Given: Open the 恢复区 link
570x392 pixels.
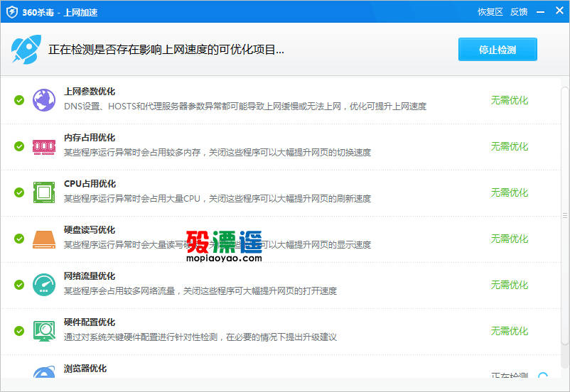Looking at the screenshot, I should coord(490,12).
